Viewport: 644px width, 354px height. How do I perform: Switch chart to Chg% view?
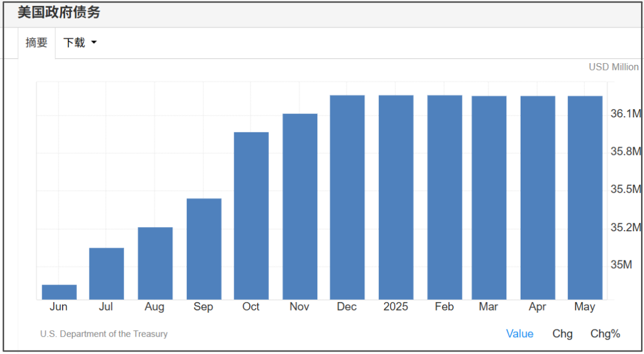pyautogui.click(x=605, y=334)
